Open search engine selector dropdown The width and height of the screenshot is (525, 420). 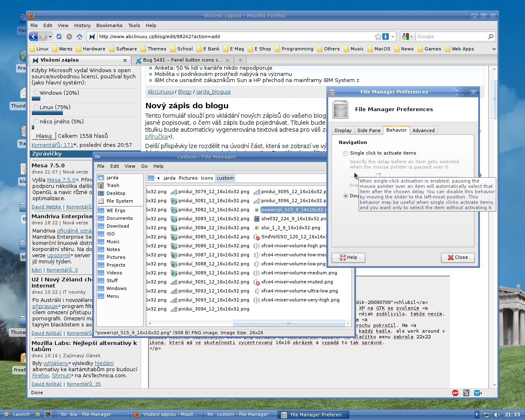click(411, 37)
